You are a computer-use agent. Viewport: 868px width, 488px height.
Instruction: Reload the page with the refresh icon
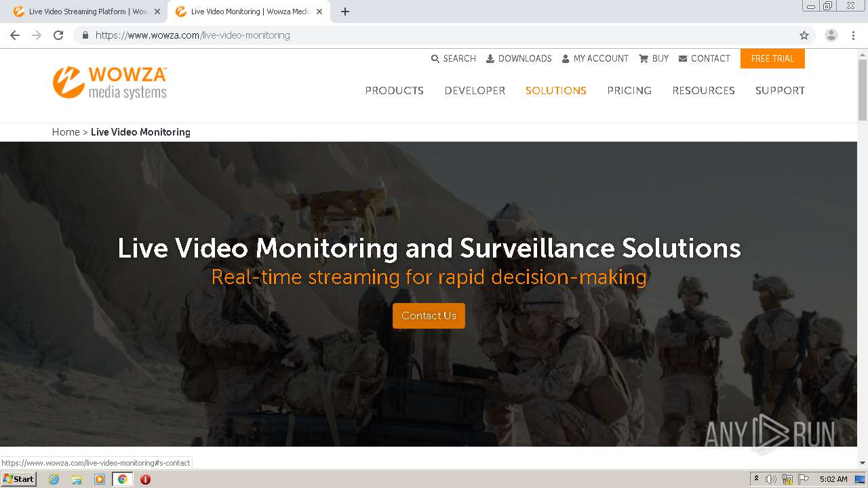click(58, 35)
